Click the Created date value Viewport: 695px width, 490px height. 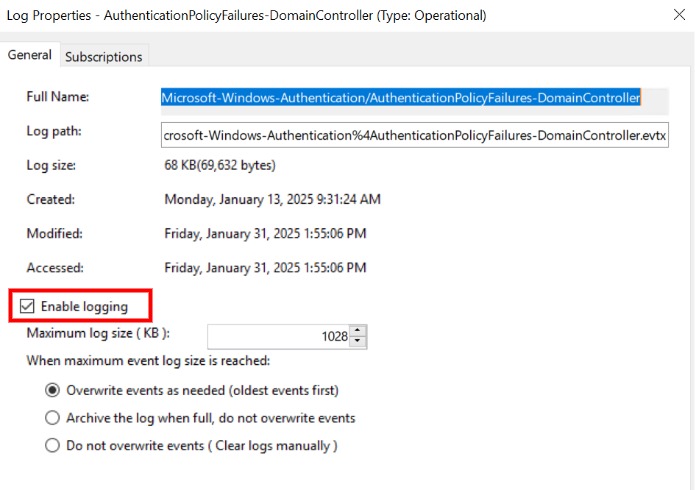click(x=272, y=199)
